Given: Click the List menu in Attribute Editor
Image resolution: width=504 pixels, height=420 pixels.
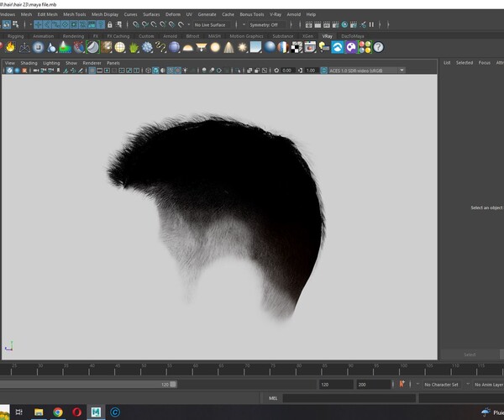Looking at the screenshot, I should [x=447, y=63].
